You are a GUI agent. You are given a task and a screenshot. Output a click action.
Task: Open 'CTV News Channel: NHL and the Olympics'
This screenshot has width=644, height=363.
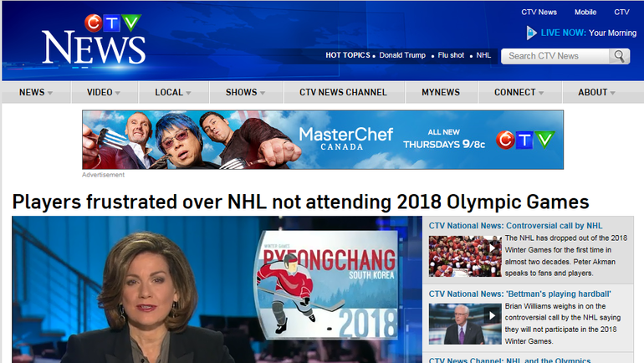click(509, 360)
